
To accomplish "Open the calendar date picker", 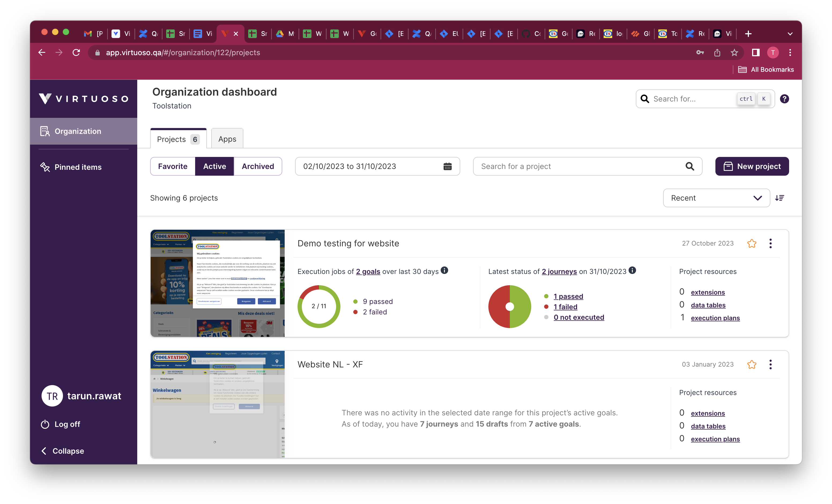I will coord(447,166).
